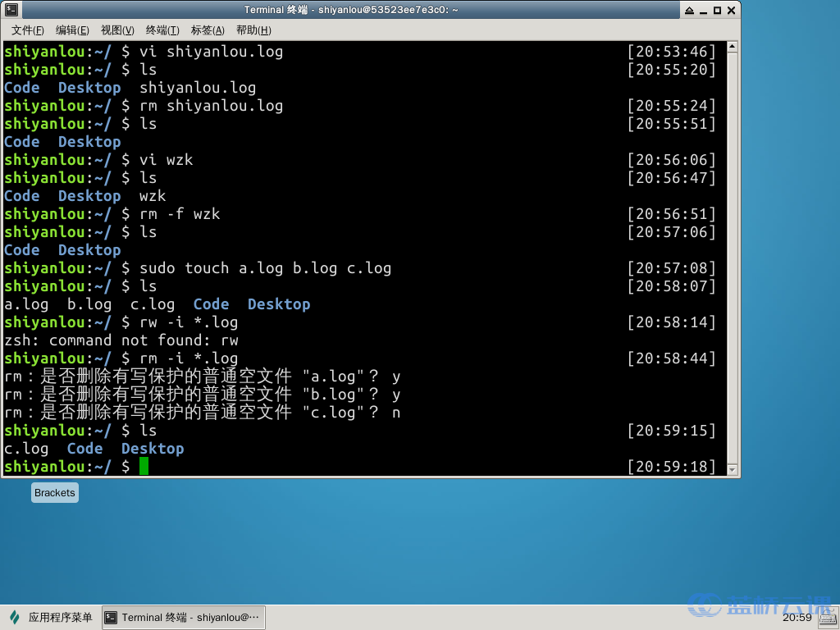
Task: Click the 'rm shiyanlou.log' command
Action: coord(211,106)
